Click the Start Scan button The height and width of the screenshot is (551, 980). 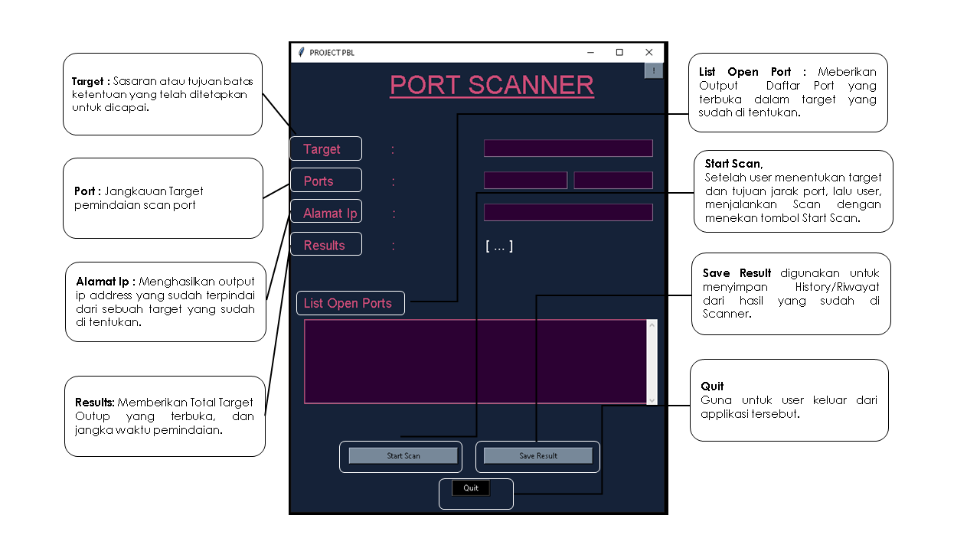[403, 455]
